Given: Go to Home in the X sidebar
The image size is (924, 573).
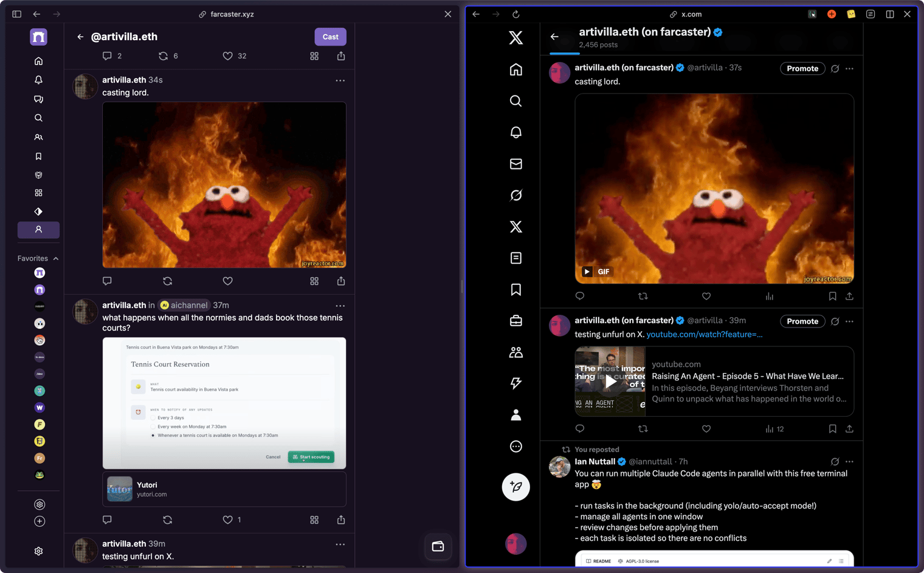Looking at the screenshot, I should pos(515,69).
